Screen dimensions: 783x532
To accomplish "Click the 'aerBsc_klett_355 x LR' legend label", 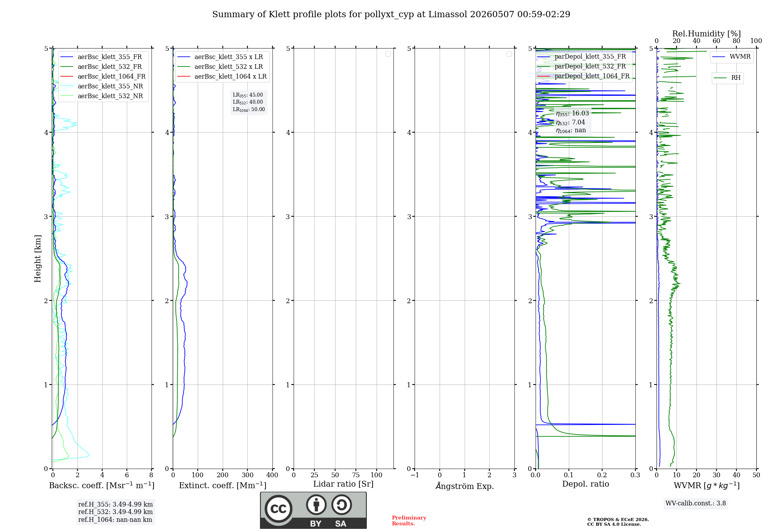I will tap(229, 57).
